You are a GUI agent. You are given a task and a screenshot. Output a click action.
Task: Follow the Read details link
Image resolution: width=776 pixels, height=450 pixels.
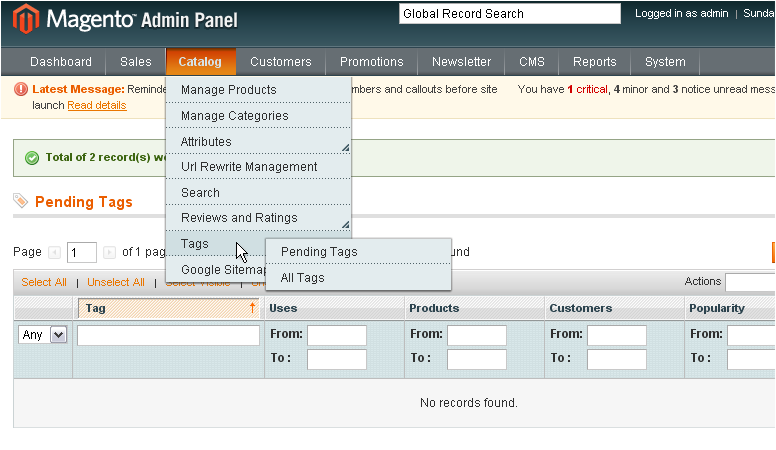point(97,105)
